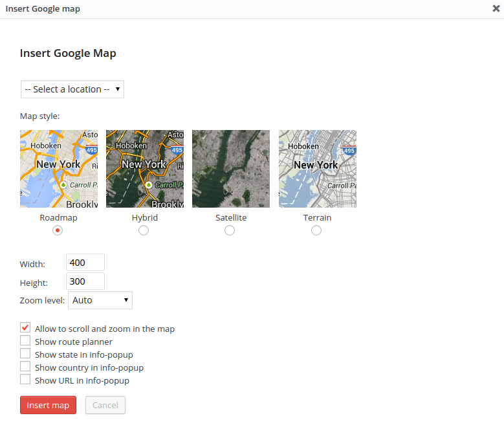
Task: Click the Cancel button
Action: click(105, 405)
